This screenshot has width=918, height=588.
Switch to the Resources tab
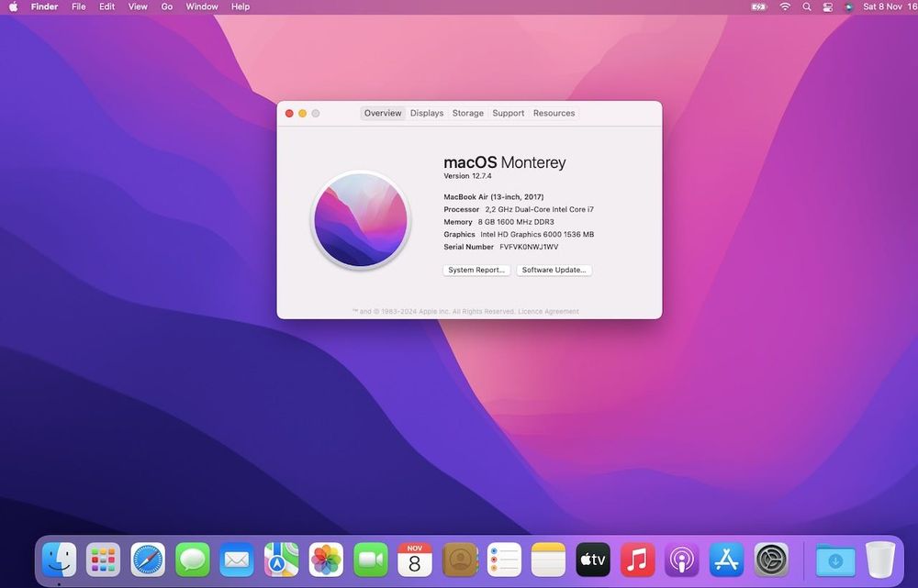pyautogui.click(x=554, y=113)
